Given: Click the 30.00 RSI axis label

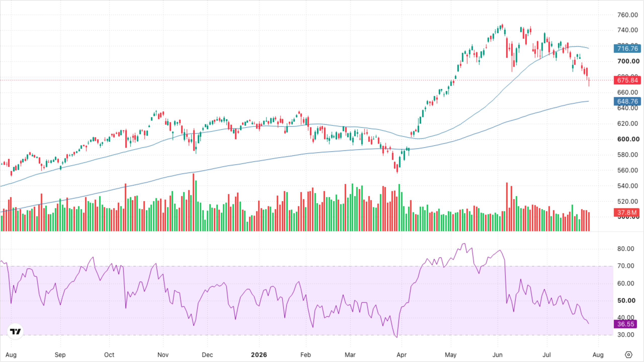Looking at the screenshot, I should (626, 335).
